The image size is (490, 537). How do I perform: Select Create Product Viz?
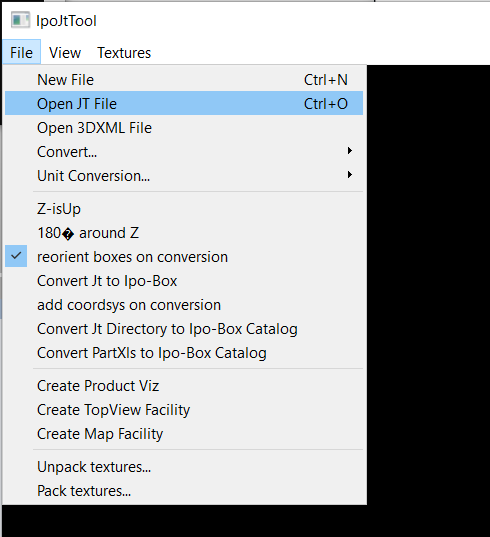click(184, 386)
